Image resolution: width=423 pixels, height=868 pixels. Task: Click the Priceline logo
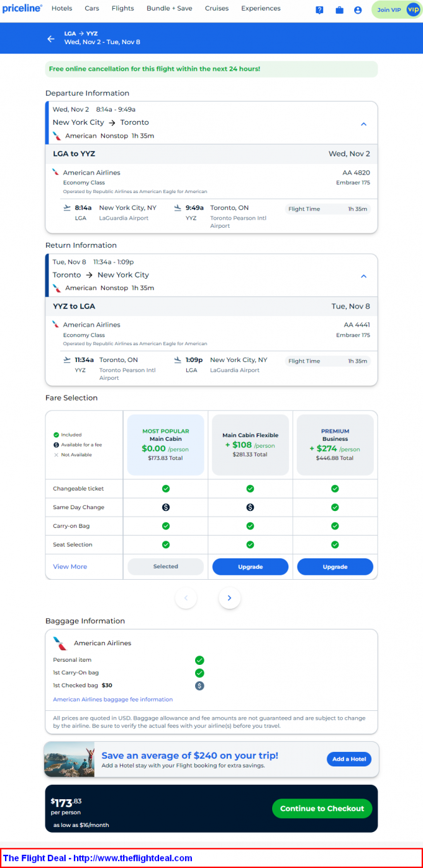coord(22,8)
